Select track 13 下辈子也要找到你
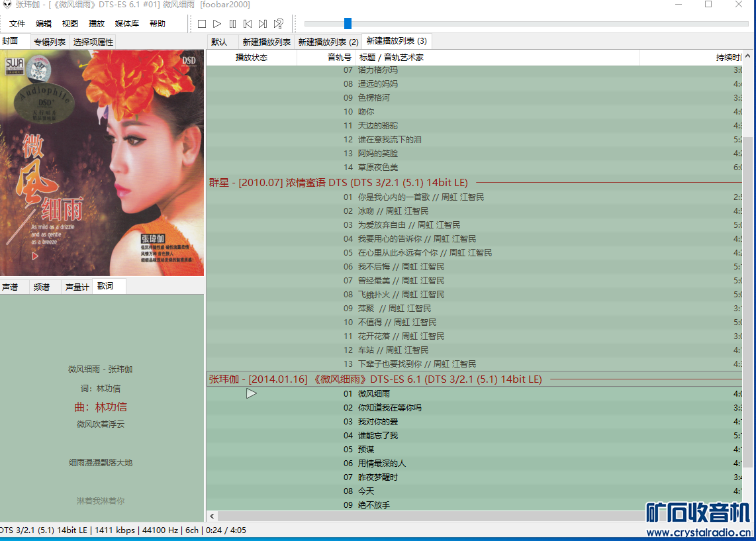The width and height of the screenshot is (756, 541). (x=475, y=364)
